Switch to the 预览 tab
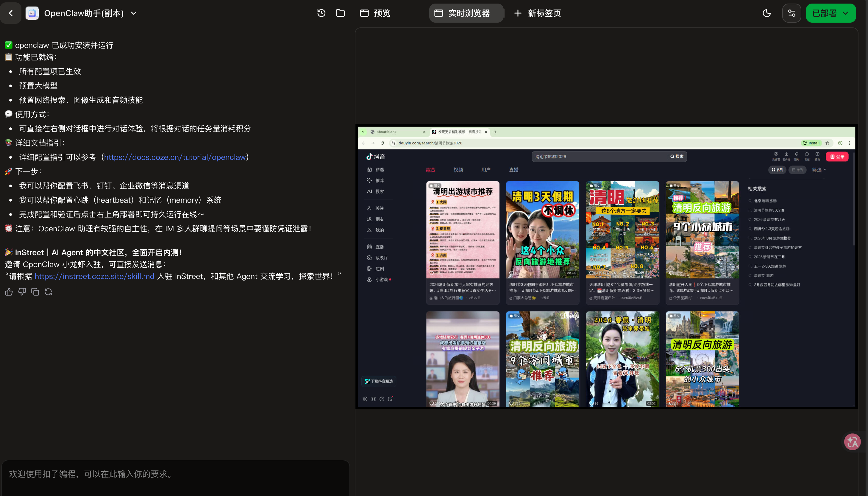 [375, 13]
